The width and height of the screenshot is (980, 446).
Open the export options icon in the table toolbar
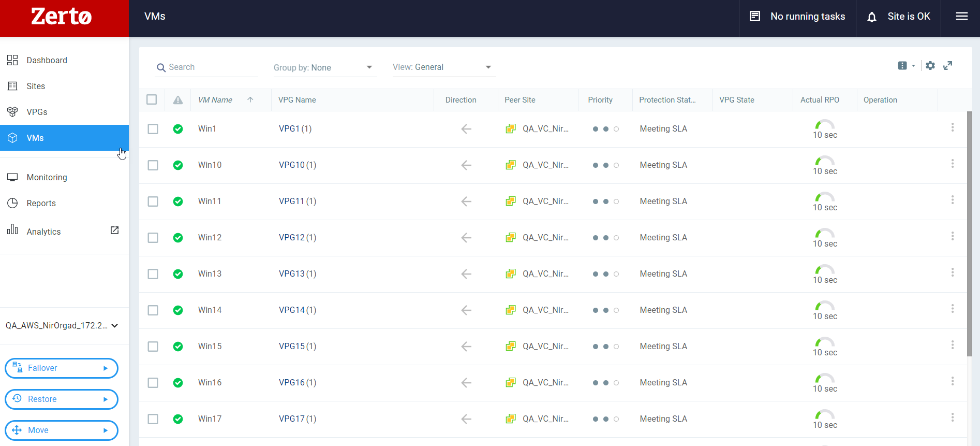pyautogui.click(x=902, y=66)
